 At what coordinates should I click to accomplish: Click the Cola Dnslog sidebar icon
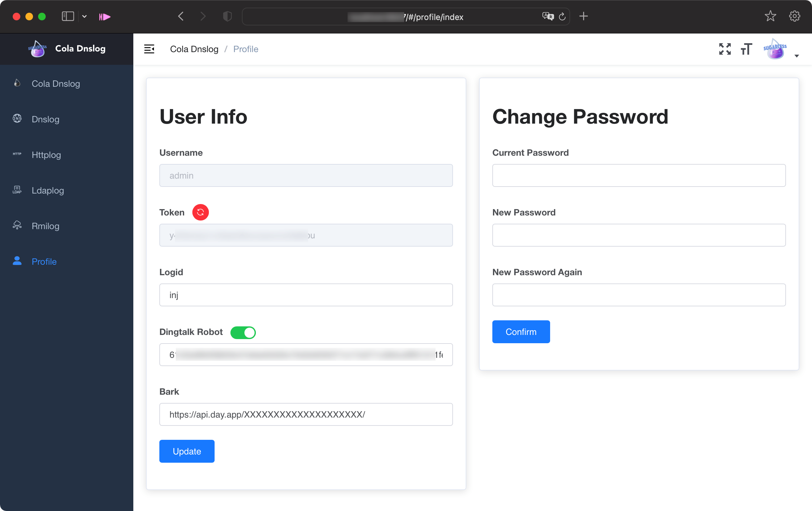point(17,84)
